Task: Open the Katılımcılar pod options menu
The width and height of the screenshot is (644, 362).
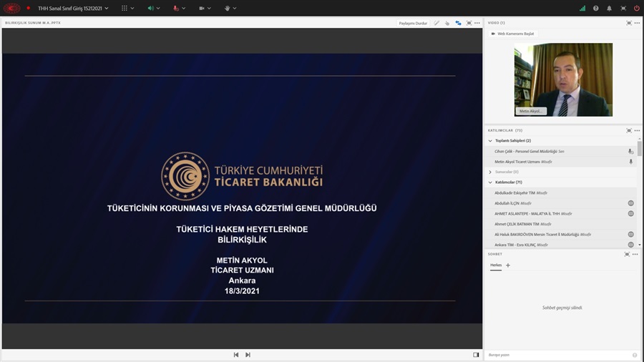Action: pos(637,130)
